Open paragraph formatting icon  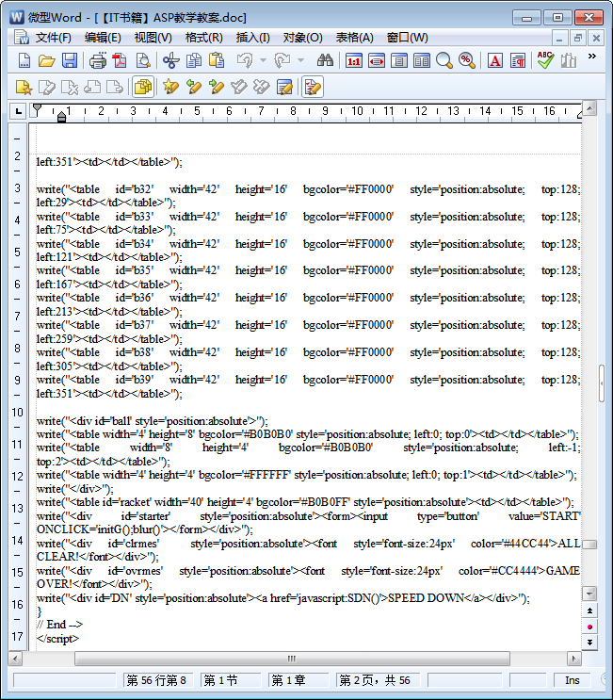(518, 60)
